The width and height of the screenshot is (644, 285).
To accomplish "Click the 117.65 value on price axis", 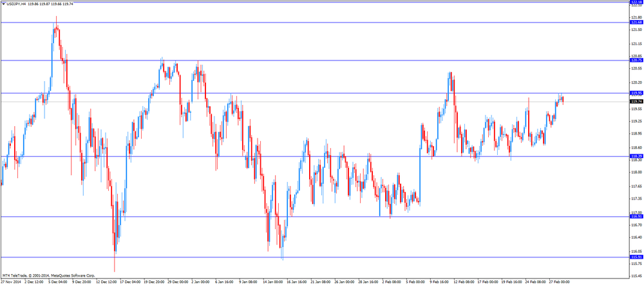I will point(637,186).
